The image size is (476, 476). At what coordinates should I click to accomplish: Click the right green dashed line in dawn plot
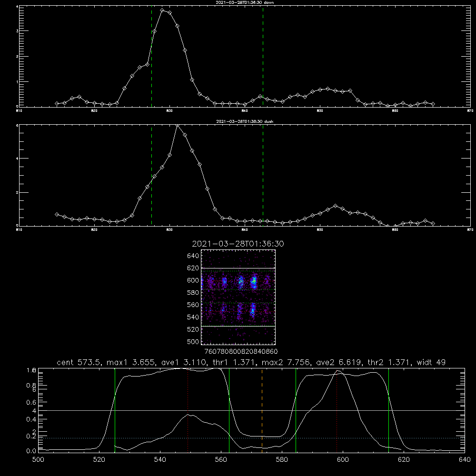coord(263,56)
